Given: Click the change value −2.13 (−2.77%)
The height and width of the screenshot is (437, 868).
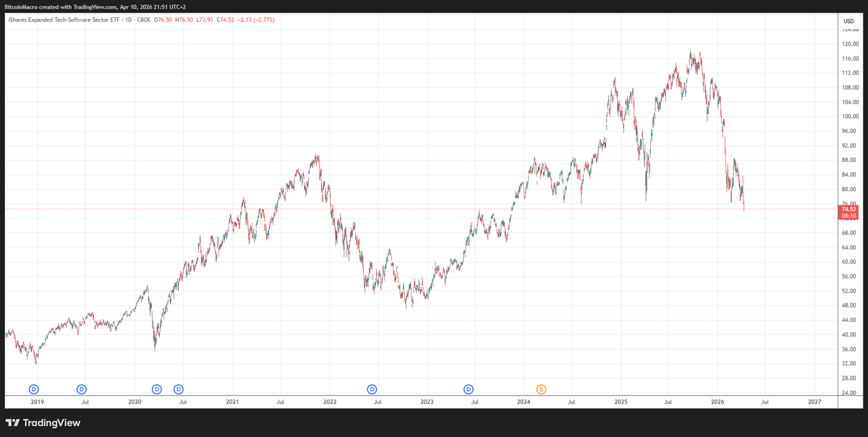Looking at the screenshot, I should (x=256, y=20).
